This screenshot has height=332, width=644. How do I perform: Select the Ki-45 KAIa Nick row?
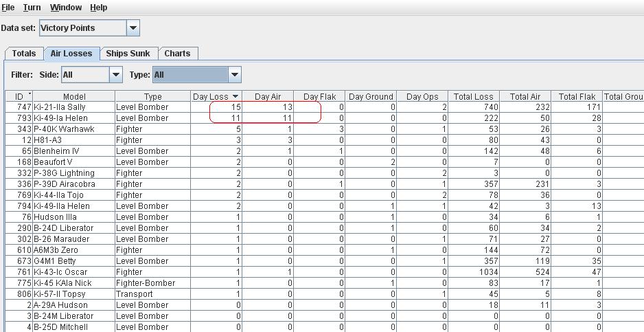click(x=325, y=283)
